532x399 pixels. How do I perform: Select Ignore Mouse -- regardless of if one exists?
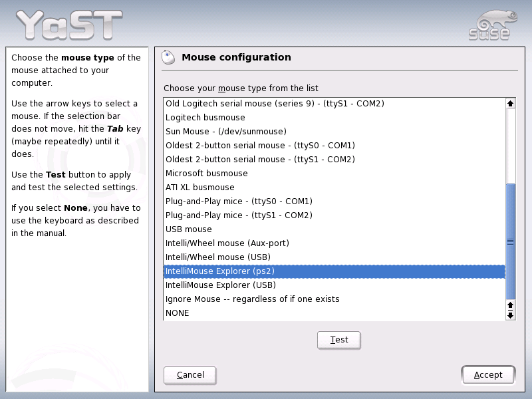pyautogui.click(x=334, y=299)
